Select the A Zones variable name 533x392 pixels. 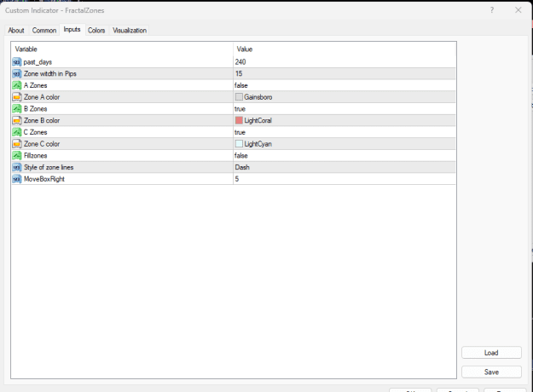[35, 85]
